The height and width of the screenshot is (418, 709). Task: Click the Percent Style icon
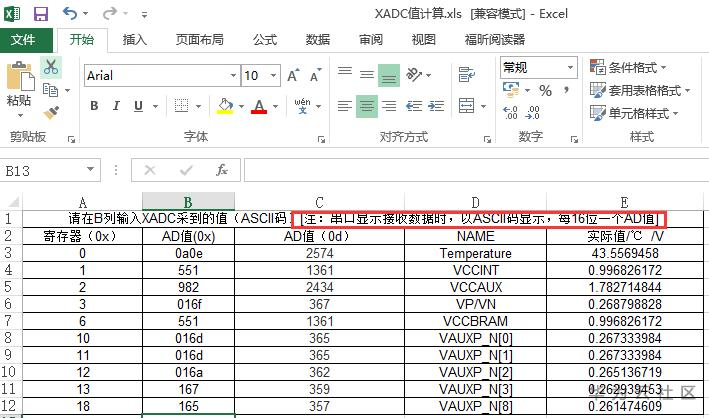click(x=546, y=90)
